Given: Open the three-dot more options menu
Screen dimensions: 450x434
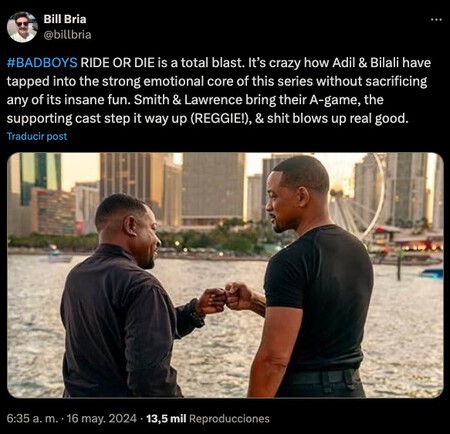Looking at the screenshot, I should [x=436, y=20].
